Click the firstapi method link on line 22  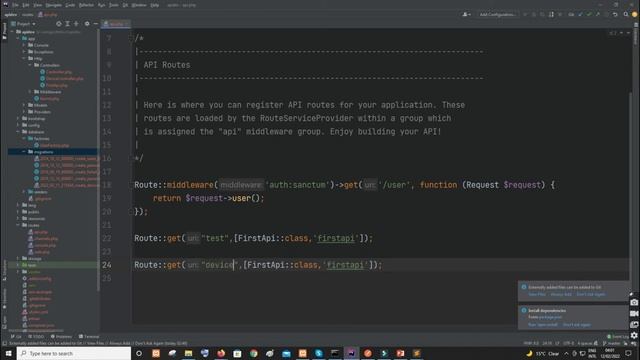[x=336, y=238]
